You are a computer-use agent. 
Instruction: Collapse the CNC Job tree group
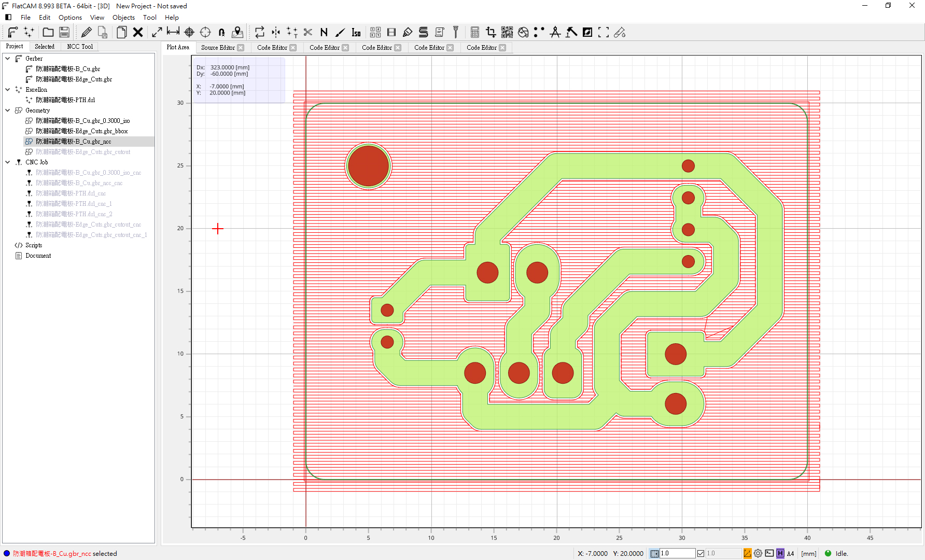pos(8,162)
